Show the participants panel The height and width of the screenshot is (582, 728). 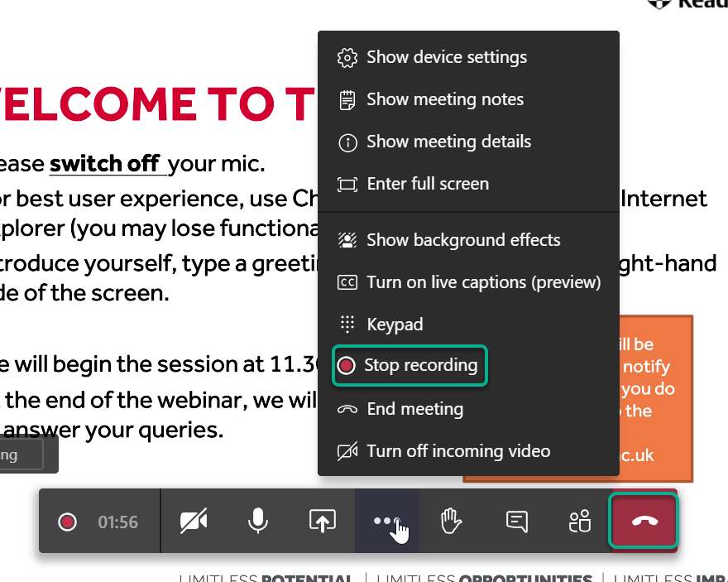pos(580,521)
